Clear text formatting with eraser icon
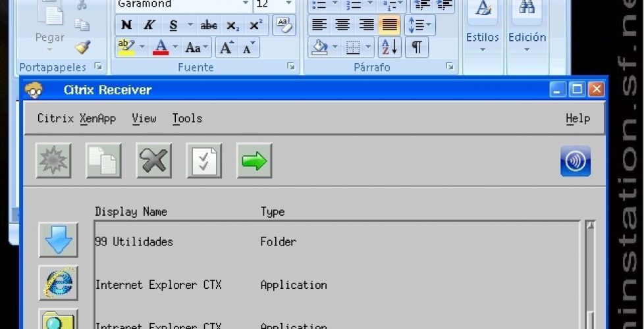 coord(284,26)
